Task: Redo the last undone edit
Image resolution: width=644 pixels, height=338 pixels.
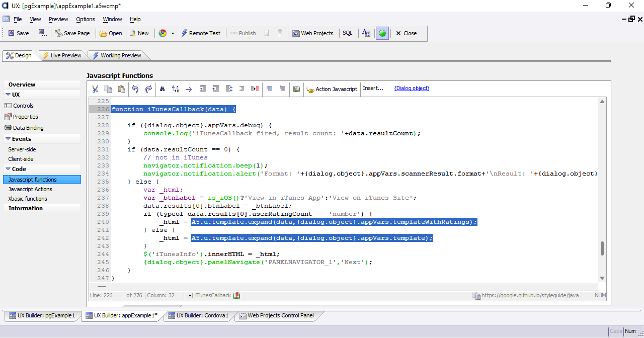Action: coord(148,89)
